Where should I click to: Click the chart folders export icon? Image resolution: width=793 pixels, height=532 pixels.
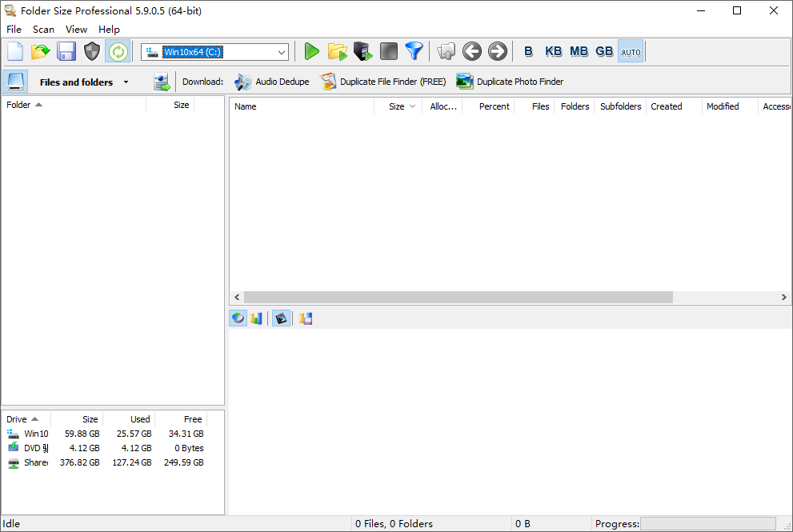pos(306,318)
